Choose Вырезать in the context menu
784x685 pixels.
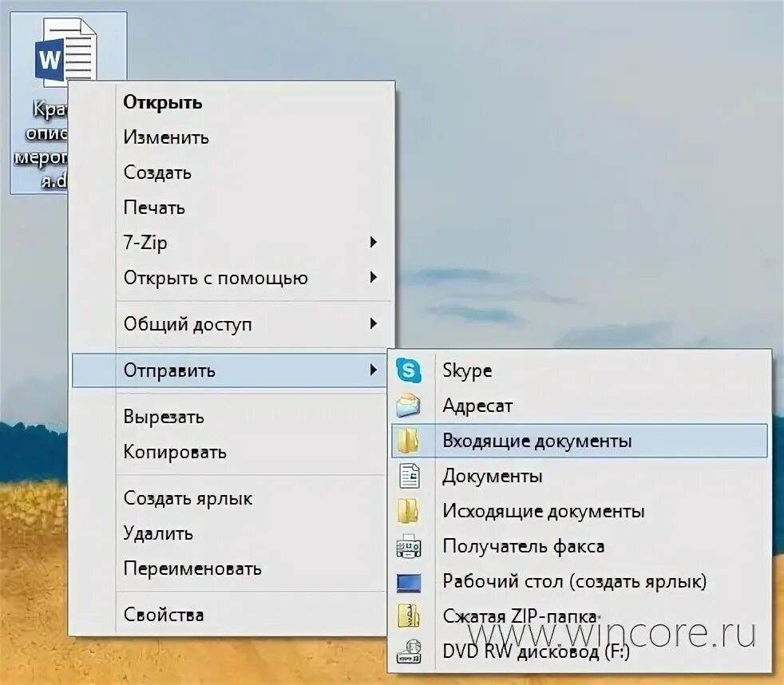pyautogui.click(x=229, y=417)
